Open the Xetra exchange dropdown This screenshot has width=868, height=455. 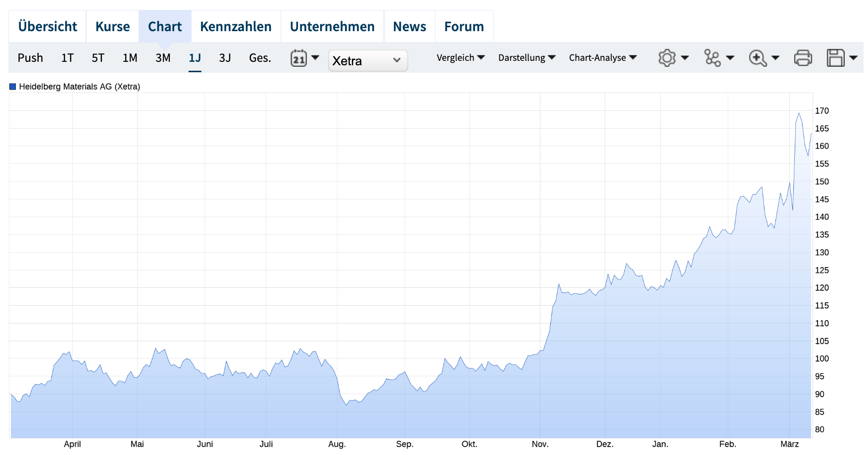click(x=368, y=60)
